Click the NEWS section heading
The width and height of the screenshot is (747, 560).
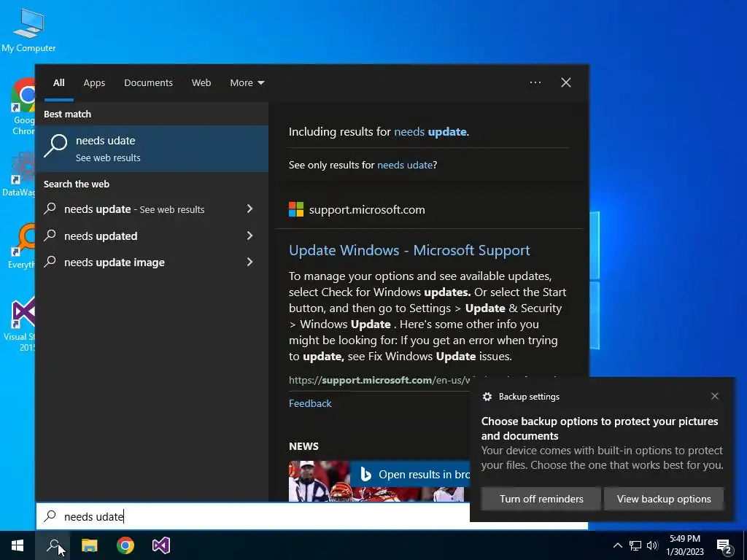pos(303,446)
